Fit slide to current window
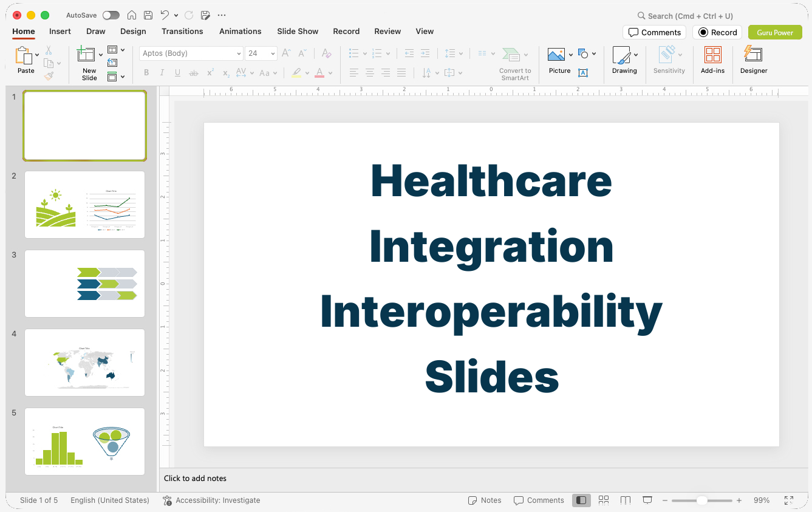The height and width of the screenshot is (512, 812). tap(789, 500)
